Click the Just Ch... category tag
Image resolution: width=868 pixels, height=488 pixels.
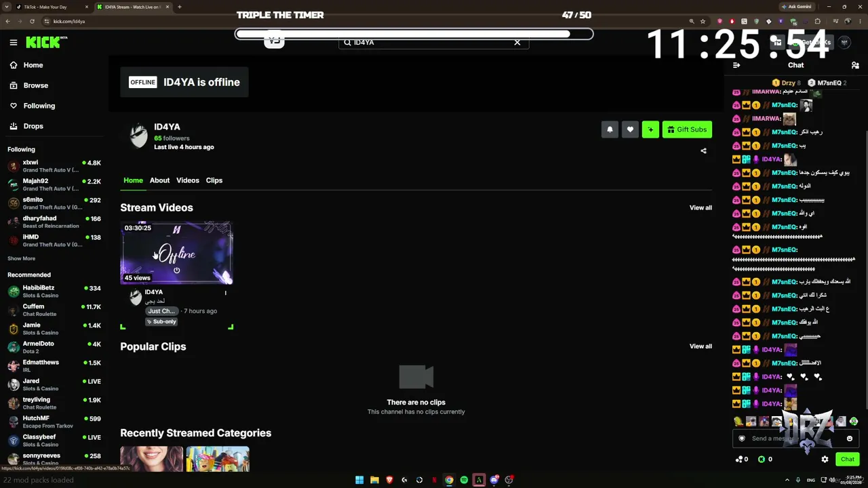(x=161, y=311)
